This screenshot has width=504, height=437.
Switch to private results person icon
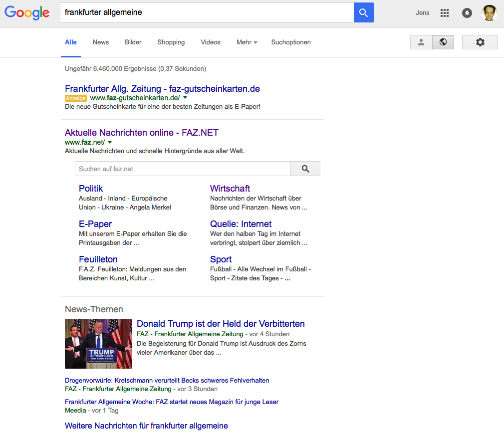tap(421, 42)
